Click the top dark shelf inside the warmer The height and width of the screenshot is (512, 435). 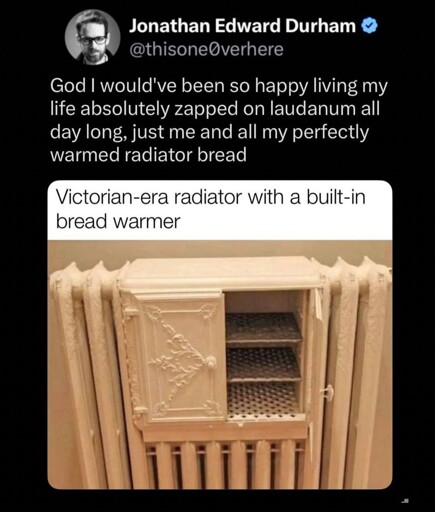pyautogui.click(x=263, y=327)
